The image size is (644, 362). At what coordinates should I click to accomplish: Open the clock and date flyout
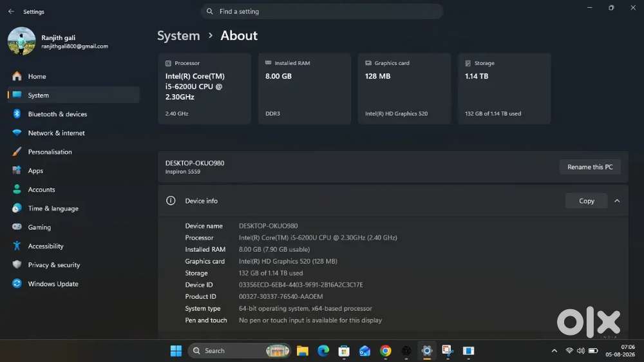[x=621, y=350]
